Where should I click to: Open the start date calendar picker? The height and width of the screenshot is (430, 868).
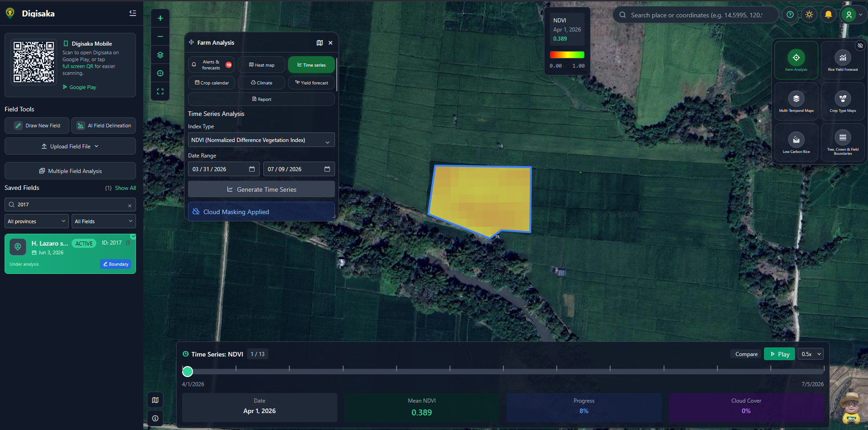click(252, 169)
